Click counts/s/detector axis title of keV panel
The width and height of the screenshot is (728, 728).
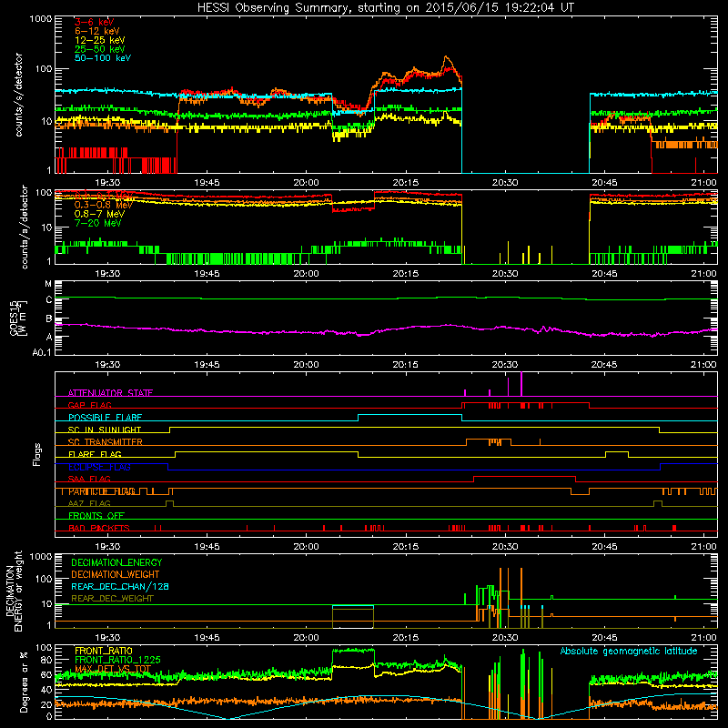click(x=18, y=95)
